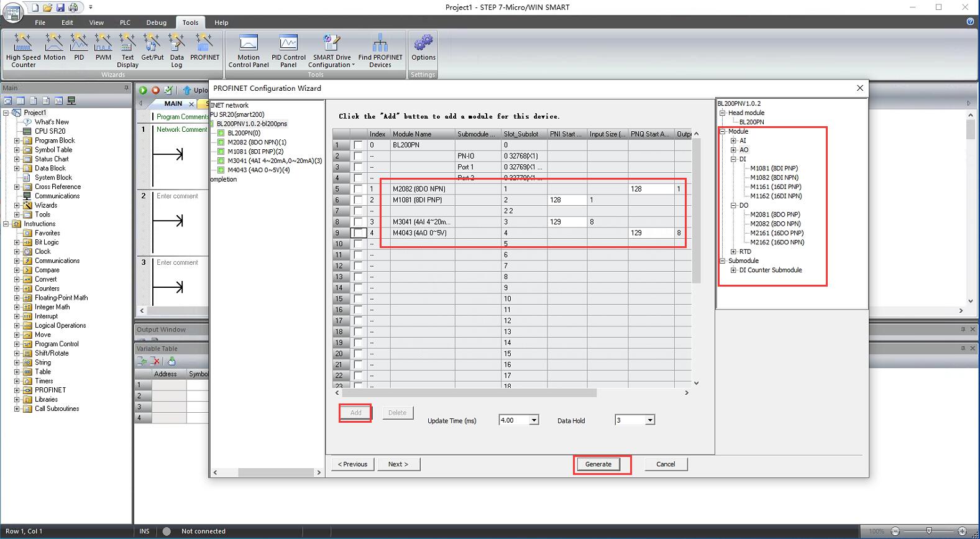Check the box for M4043 (4AO 0~5V) row
Viewport: 980px width, 539px height.
[358, 233]
